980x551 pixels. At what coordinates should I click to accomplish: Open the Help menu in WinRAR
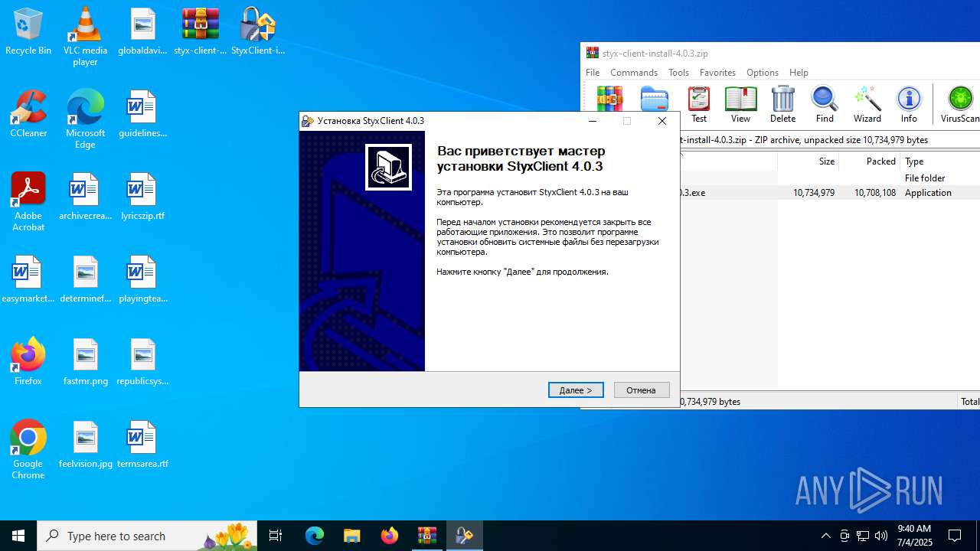[x=799, y=73]
